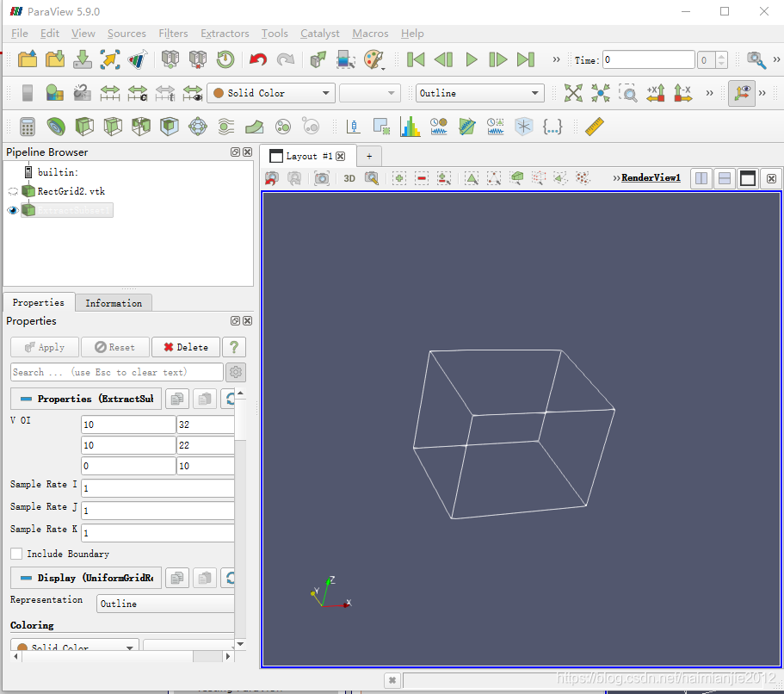Image resolution: width=784 pixels, height=694 pixels.
Task: Apply the Extract Subset filter icon
Action: pos(170,127)
